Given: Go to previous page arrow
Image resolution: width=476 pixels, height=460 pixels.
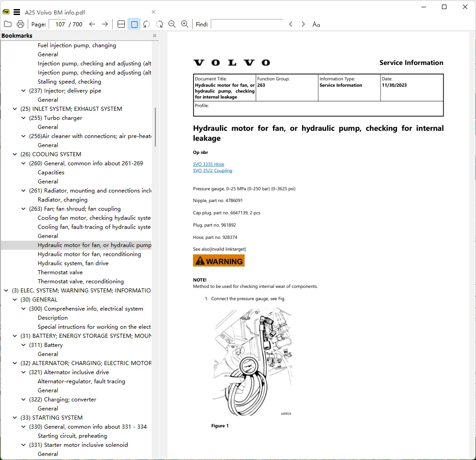Looking at the screenshot, I should 92,24.
